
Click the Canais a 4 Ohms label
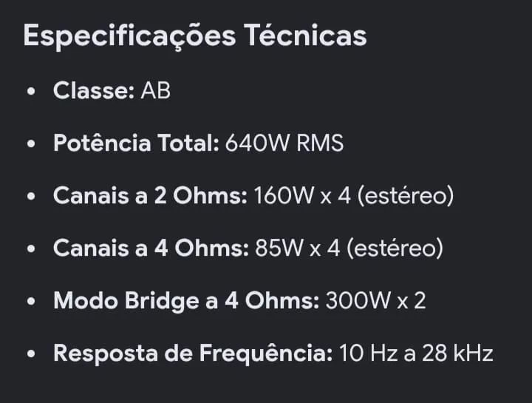pyautogui.click(x=151, y=248)
